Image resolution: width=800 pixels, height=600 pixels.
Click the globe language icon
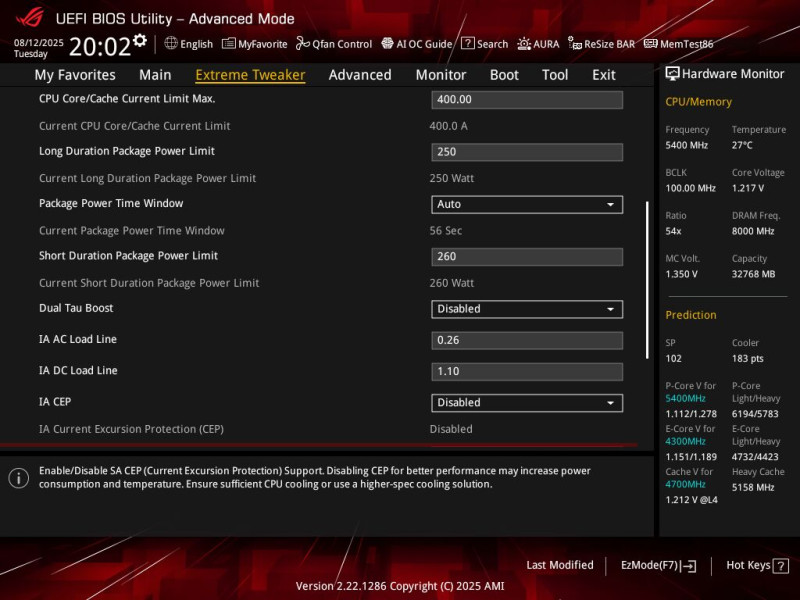(171, 43)
